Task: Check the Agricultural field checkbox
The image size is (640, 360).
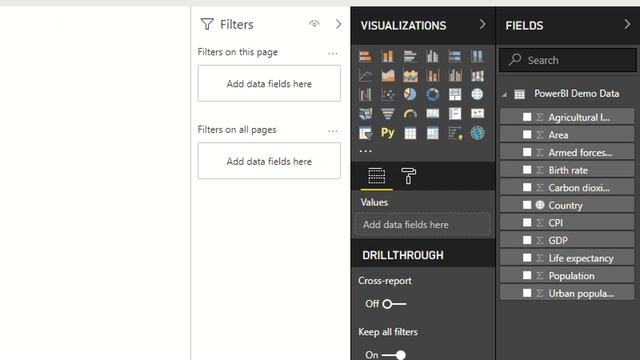Action: point(527,117)
